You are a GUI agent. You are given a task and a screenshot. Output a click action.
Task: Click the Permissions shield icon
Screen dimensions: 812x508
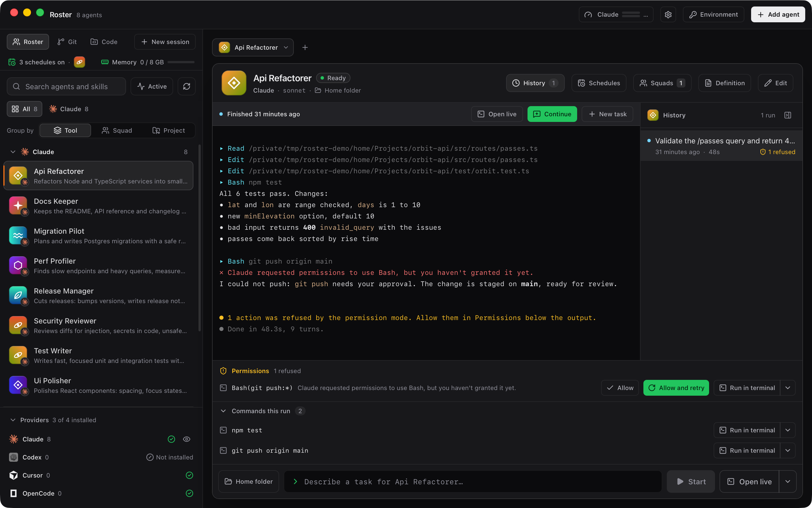(x=223, y=371)
